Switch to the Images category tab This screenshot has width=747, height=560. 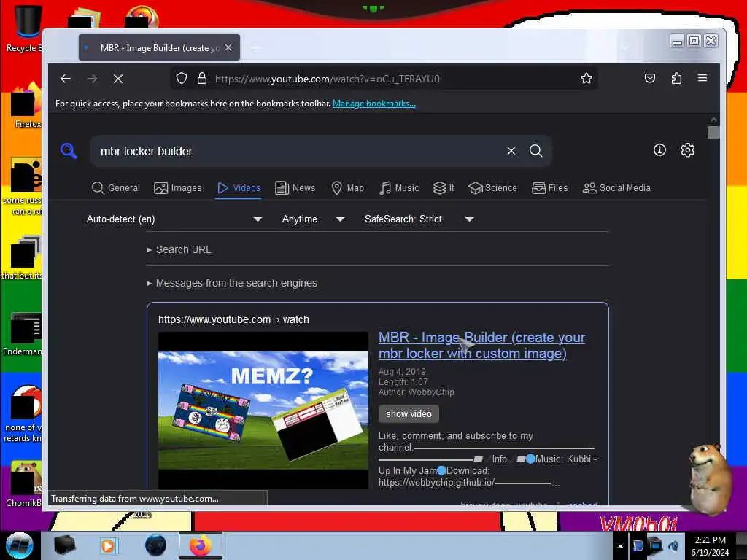click(178, 187)
